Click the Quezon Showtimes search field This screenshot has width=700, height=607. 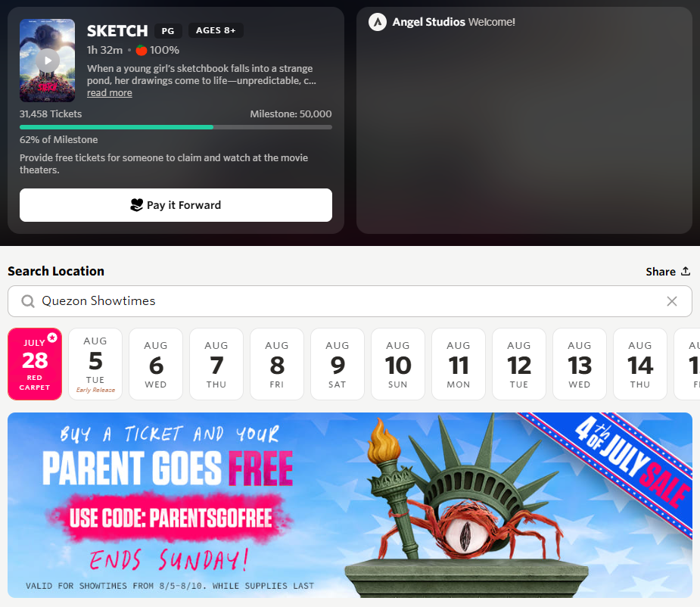350,301
